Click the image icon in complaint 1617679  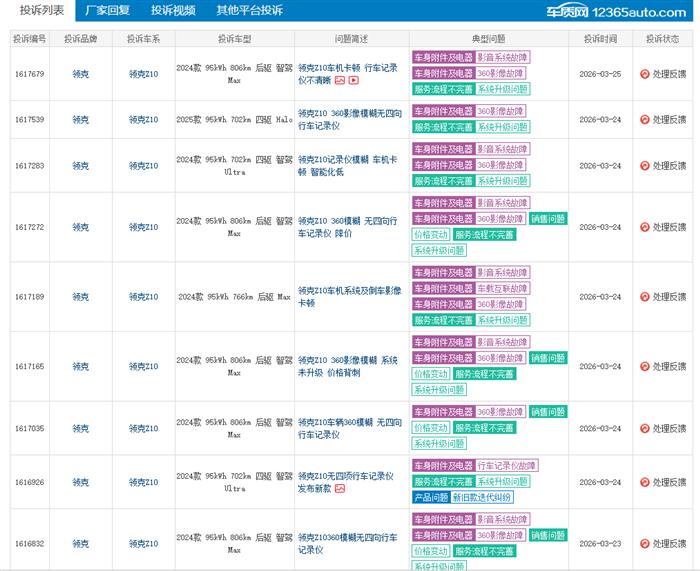coord(340,81)
